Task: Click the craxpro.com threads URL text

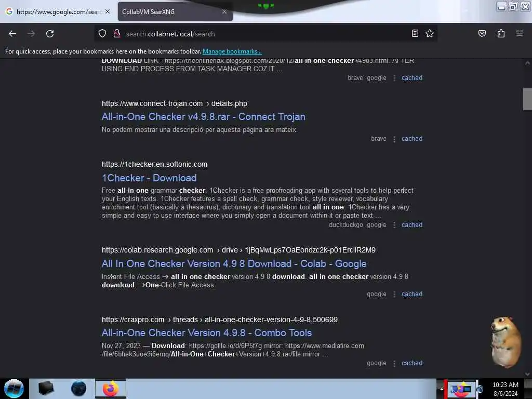Action: [220, 320]
